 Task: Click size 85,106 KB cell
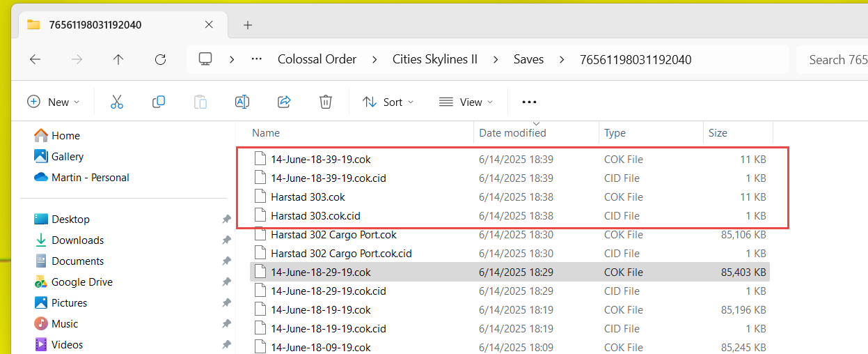pos(743,234)
